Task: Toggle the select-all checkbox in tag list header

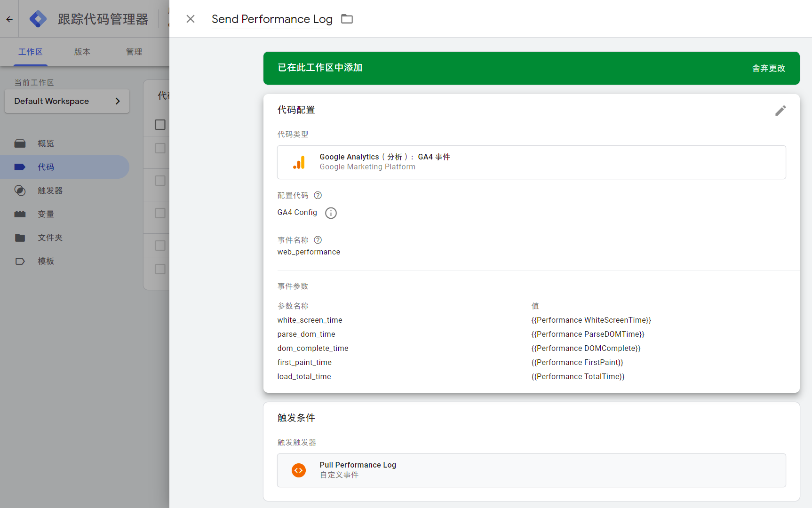Action: pyautogui.click(x=160, y=125)
